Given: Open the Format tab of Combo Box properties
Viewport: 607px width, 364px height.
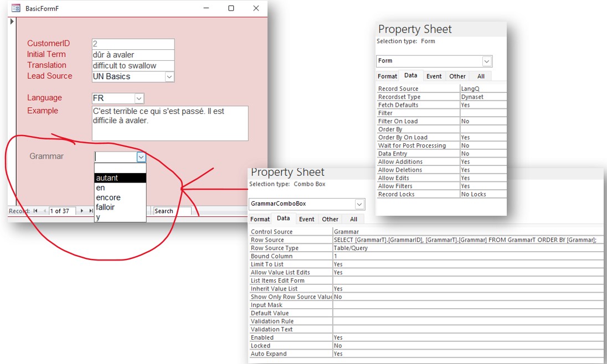Looking at the screenshot, I should [260, 219].
